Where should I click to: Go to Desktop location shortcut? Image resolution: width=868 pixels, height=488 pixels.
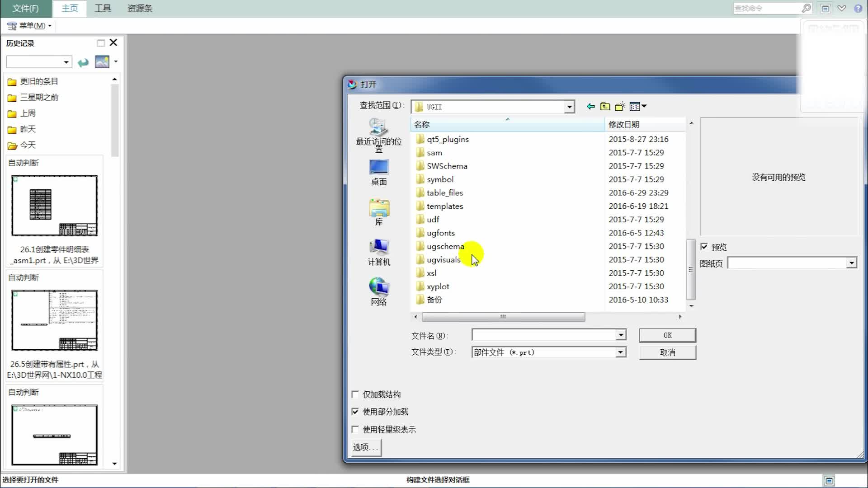click(378, 172)
